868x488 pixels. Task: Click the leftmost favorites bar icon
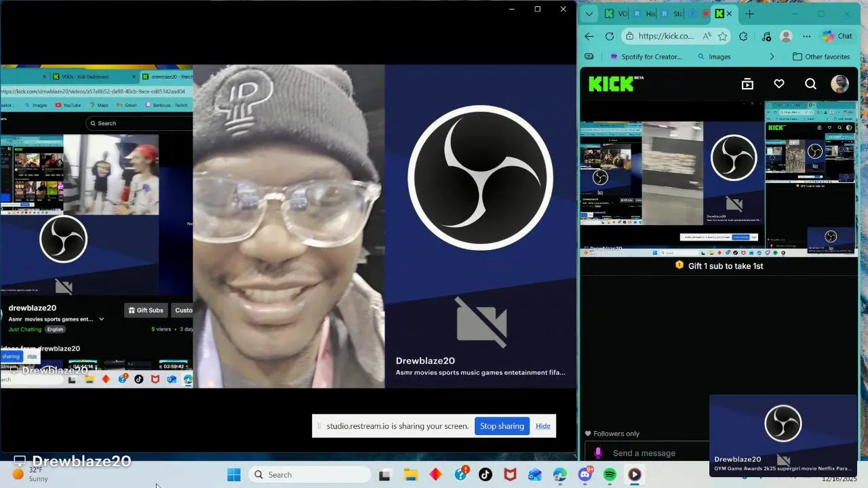(x=589, y=57)
